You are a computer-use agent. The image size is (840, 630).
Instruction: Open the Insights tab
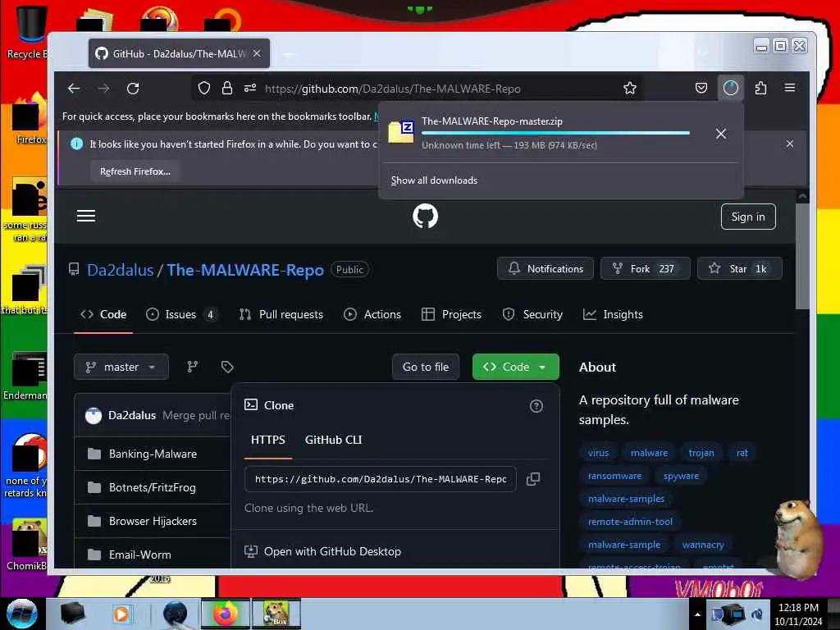613,314
